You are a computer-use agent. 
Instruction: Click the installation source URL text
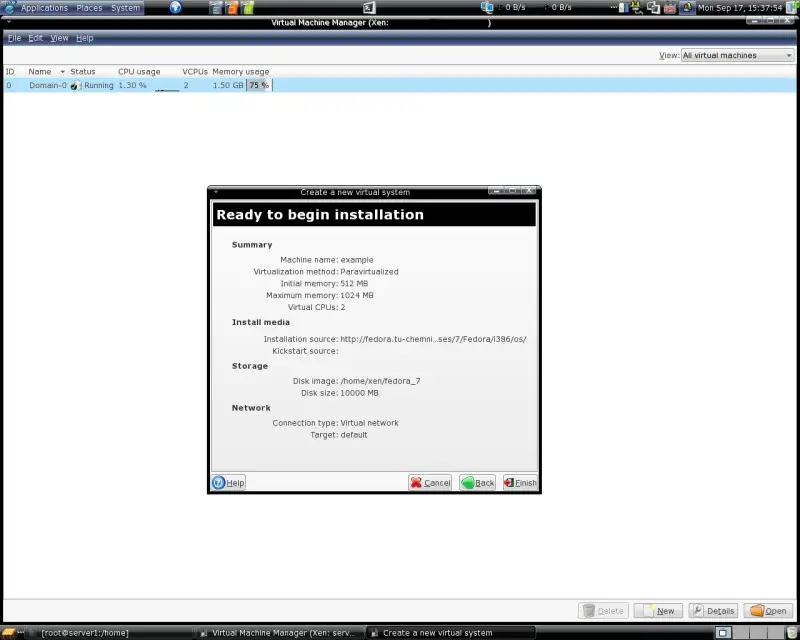click(x=433, y=339)
